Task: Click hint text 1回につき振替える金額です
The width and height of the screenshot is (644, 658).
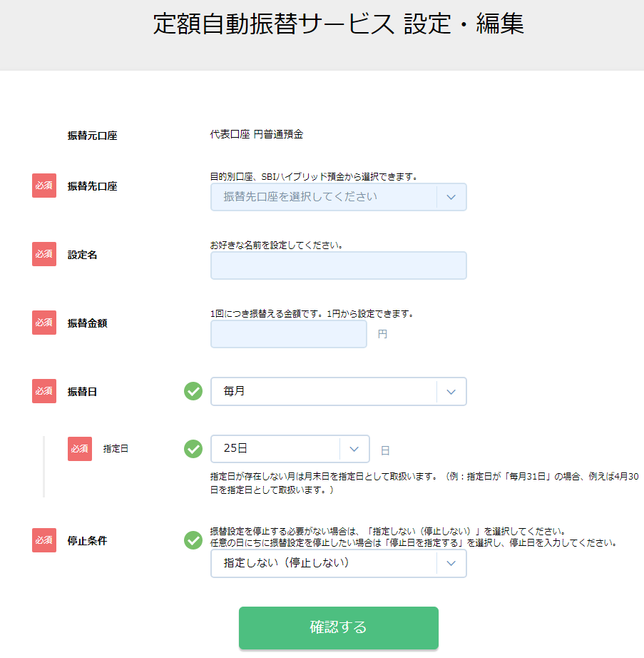Action: [312, 313]
